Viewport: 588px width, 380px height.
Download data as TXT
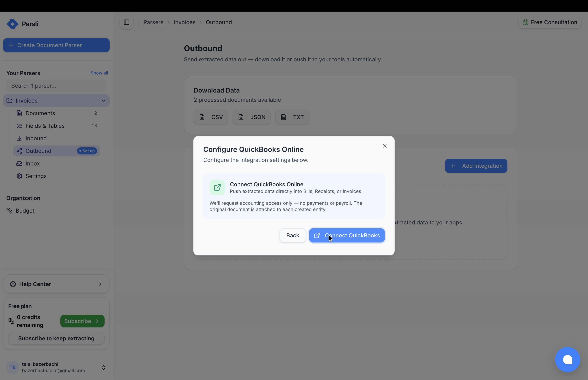292,117
